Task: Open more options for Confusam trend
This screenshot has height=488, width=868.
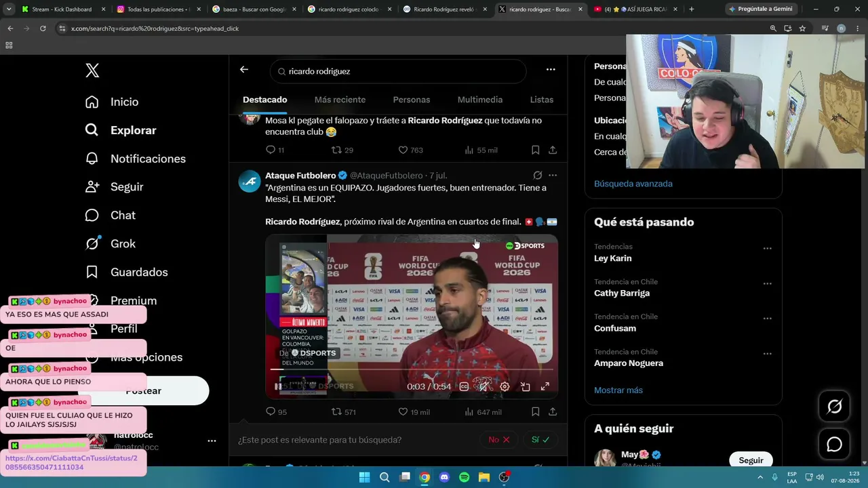Action: [767, 319]
